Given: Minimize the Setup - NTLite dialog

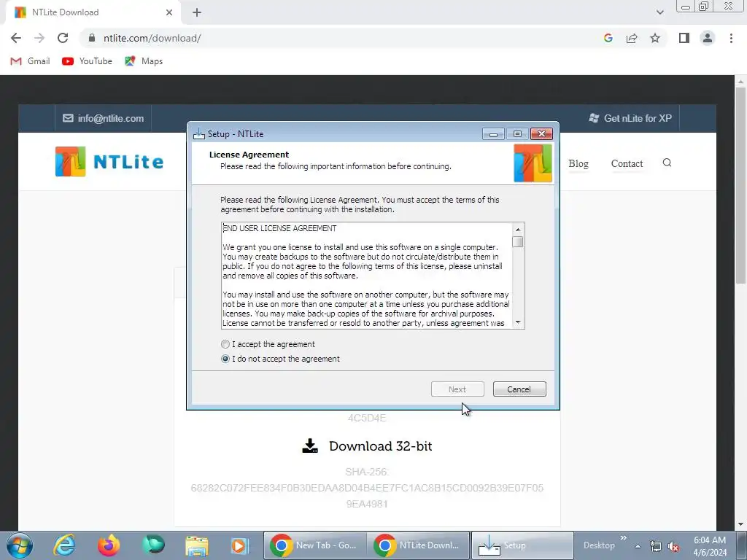Looking at the screenshot, I should click(x=493, y=134).
